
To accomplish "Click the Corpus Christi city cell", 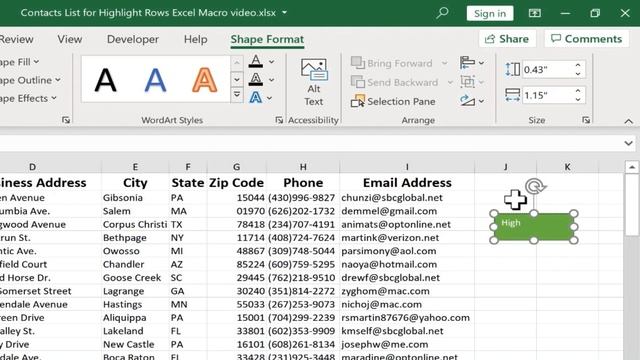I will tap(135, 224).
